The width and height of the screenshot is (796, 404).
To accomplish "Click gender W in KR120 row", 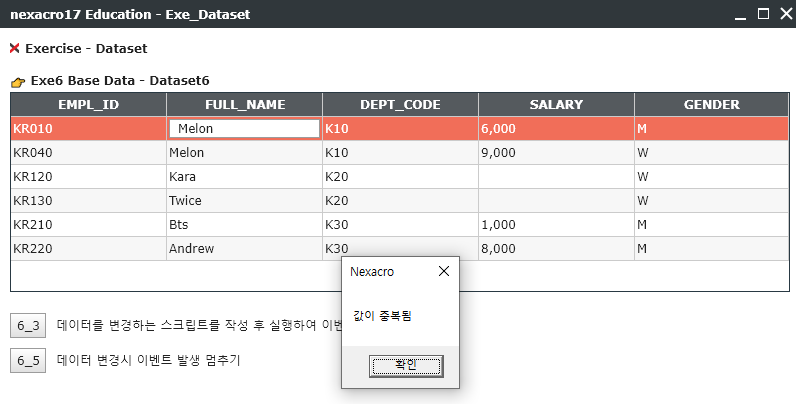I will 712,177.
